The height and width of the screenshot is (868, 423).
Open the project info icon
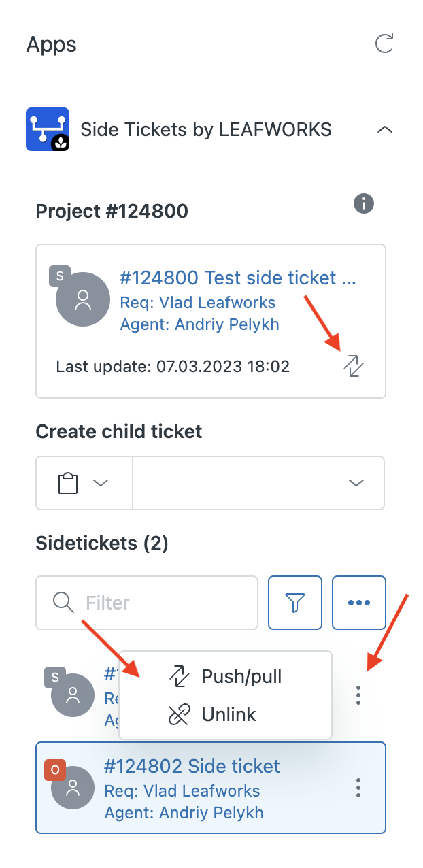click(x=364, y=203)
